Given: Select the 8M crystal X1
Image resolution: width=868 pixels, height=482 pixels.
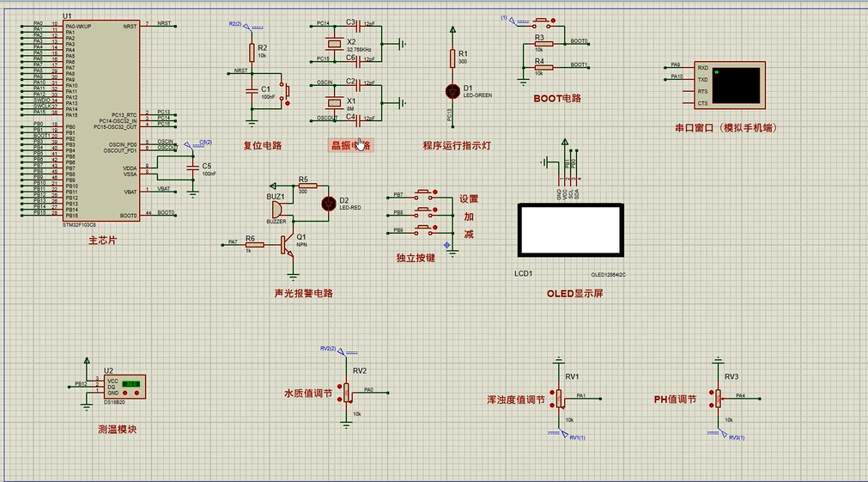Looking at the screenshot, I should pyautogui.click(x=334, y=102).
